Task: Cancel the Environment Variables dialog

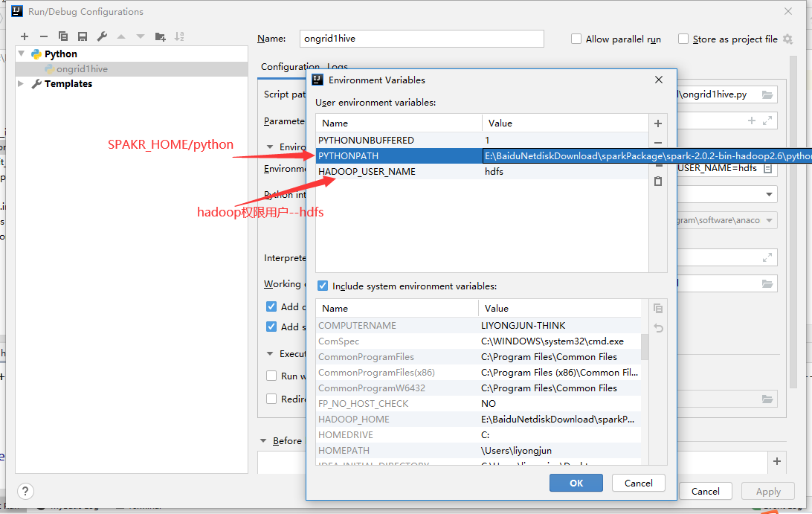Action: (639, 483)
